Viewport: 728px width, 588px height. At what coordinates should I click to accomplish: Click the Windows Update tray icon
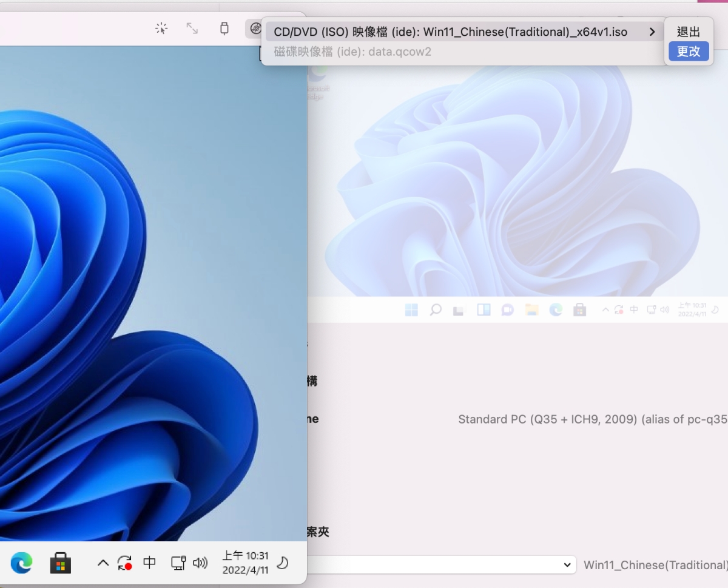[125, 563]
